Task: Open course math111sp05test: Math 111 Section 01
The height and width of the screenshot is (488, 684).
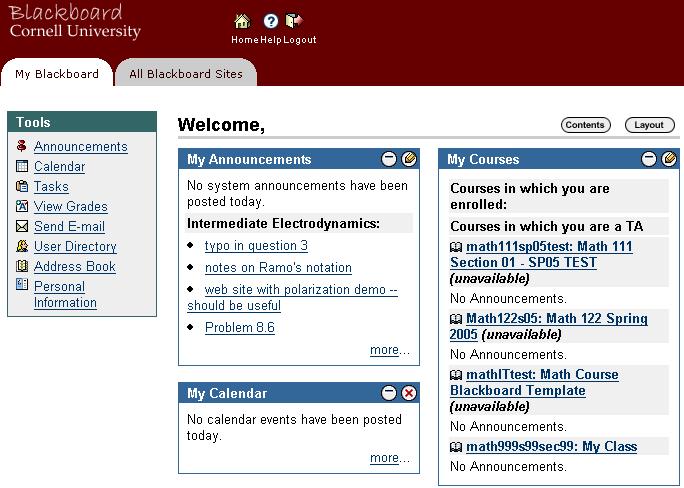Action: [x=541, y=255]
